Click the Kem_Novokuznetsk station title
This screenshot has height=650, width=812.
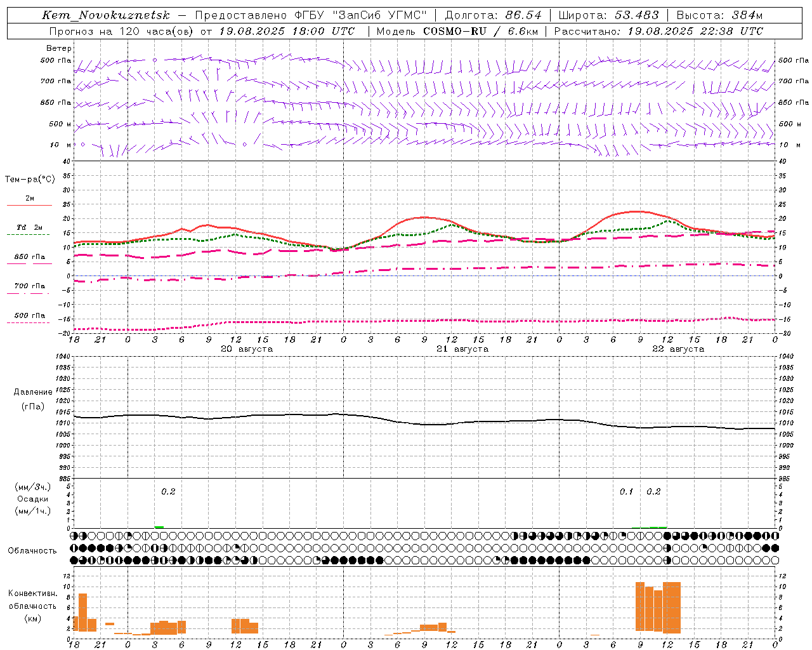[106, 15]
